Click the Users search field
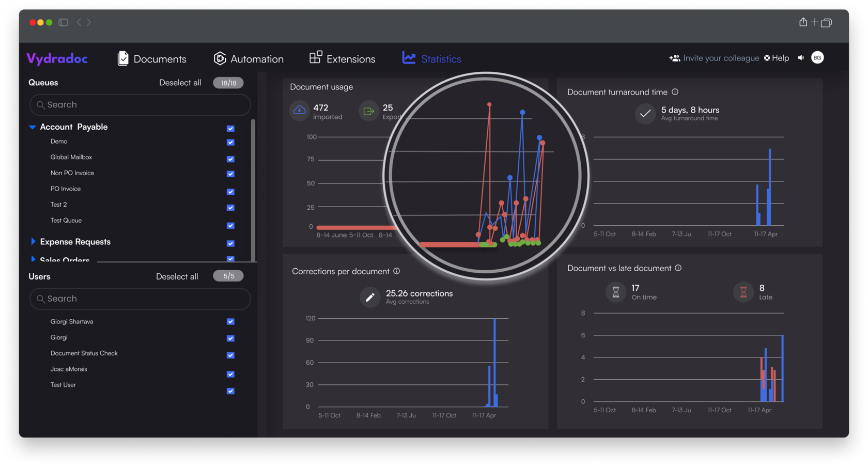The width and height of the screenshot is (868, 466). coord(140,299)
